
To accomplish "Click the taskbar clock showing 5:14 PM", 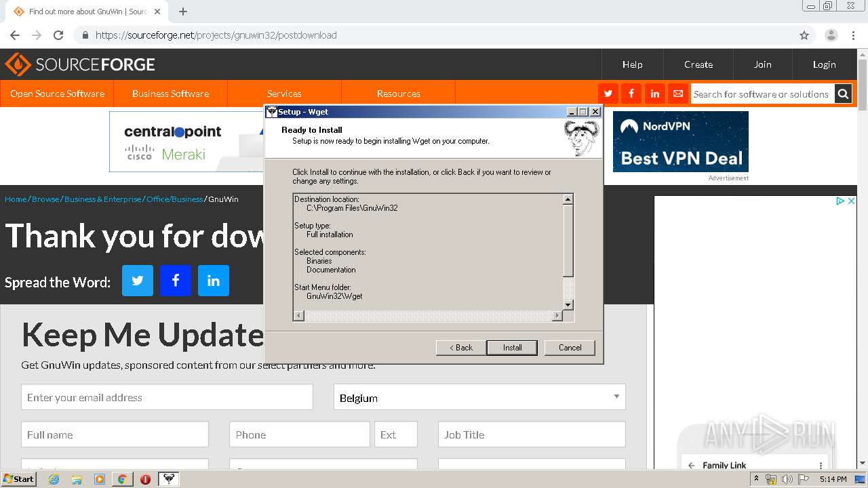I will click(833, 479).
